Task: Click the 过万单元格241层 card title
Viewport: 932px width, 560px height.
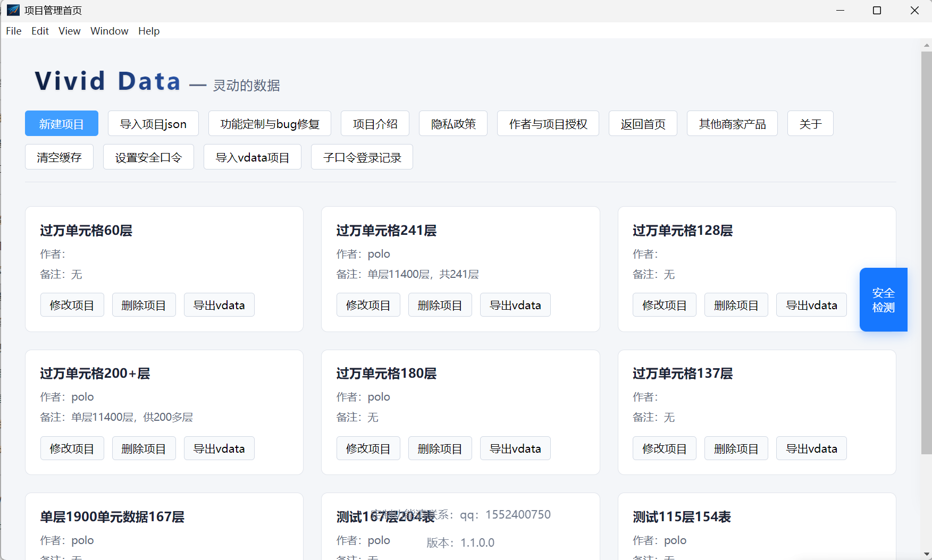Action: [387, 231]
